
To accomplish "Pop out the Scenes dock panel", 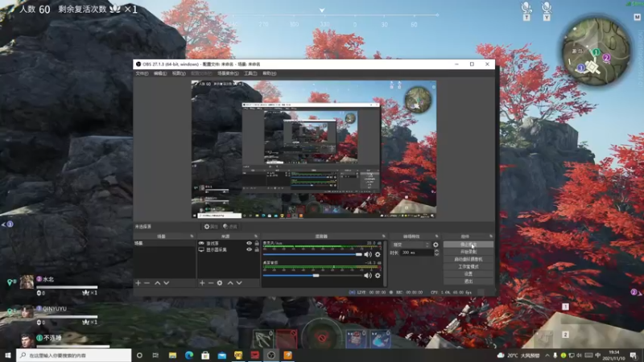I will point(192,237).
